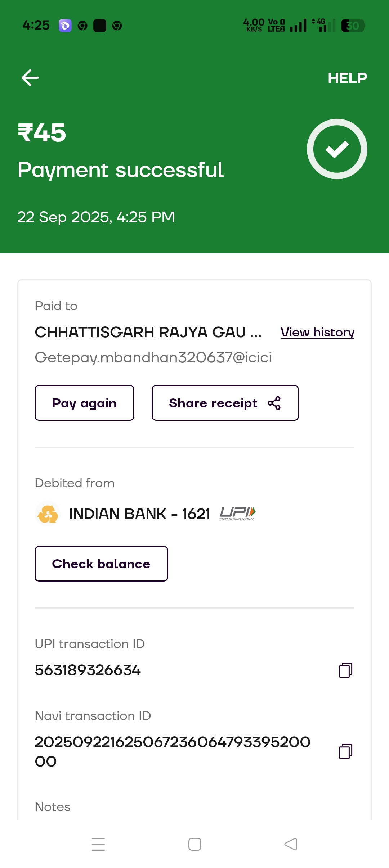This screenshot has height=868, width=389.
Task: Open View history for this payee
Action: (x=317, y=332)
